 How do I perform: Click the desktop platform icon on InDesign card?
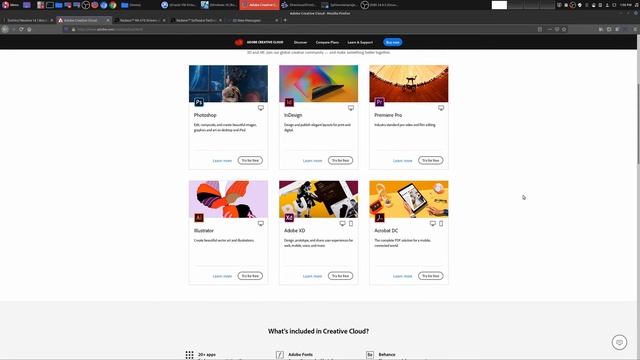(351, 108)
